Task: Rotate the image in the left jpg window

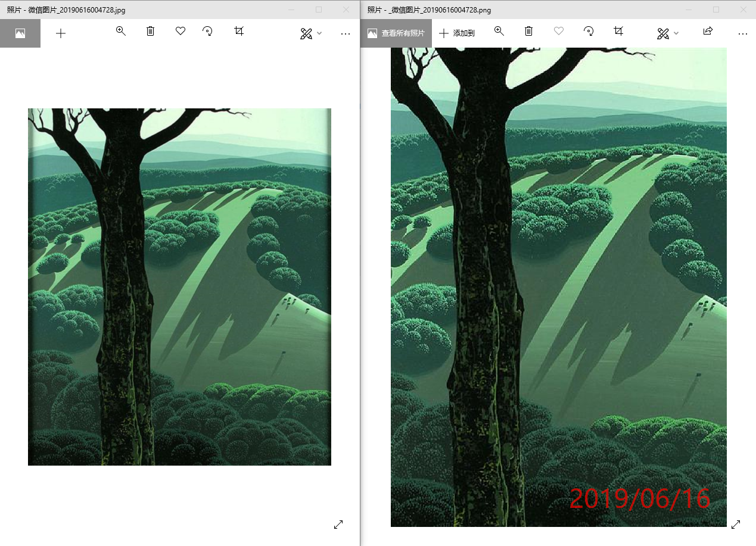Action: click(208, 31)
